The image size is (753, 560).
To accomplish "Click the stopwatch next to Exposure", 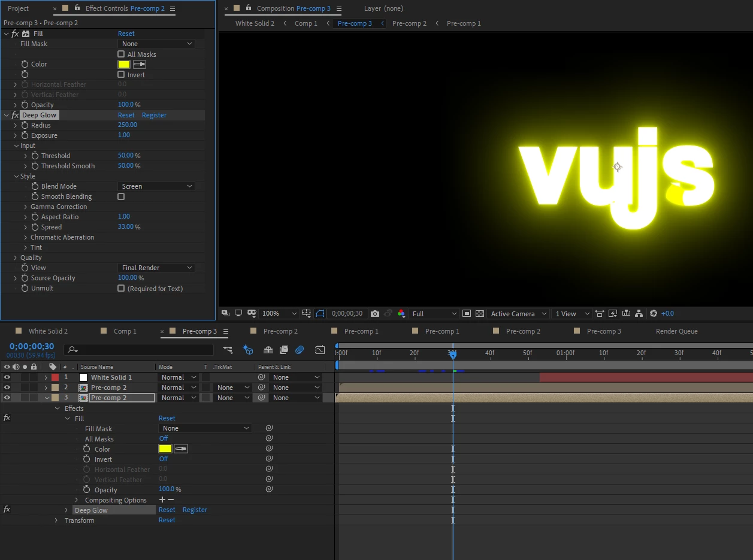I will 25,135.
